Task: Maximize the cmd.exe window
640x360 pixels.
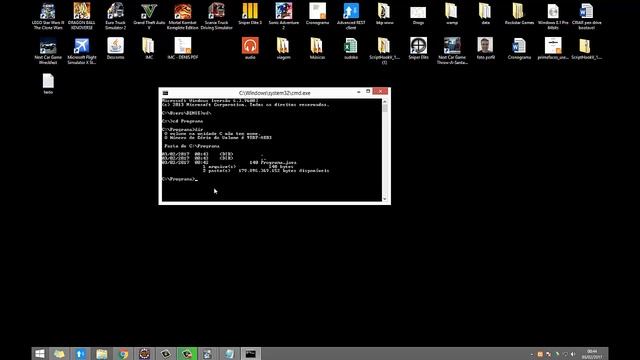Action: [368, 91]
